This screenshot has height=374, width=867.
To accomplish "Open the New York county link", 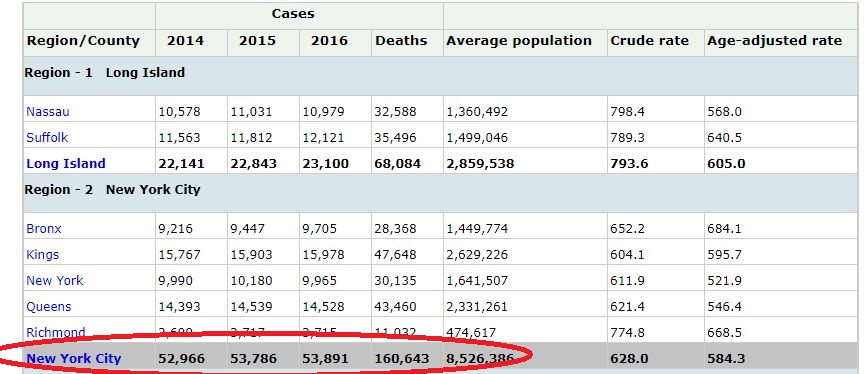I will pyautogui.click(x=55, y=280).
